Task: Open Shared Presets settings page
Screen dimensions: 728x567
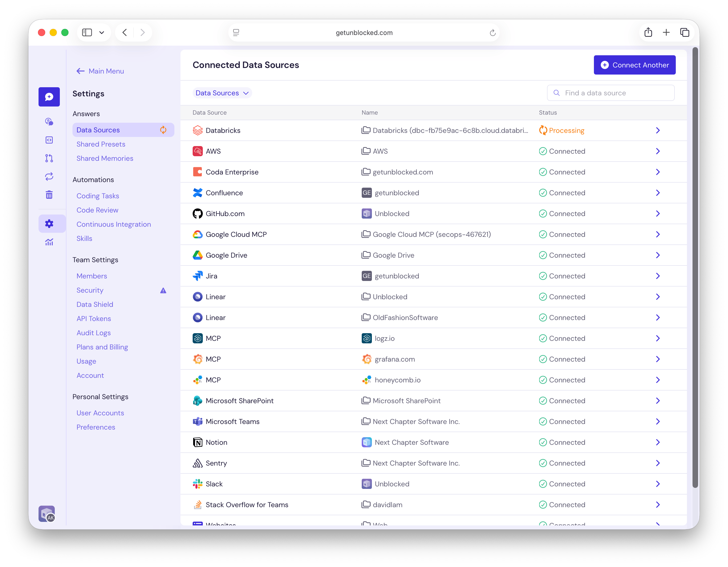Action: [101, 144]
